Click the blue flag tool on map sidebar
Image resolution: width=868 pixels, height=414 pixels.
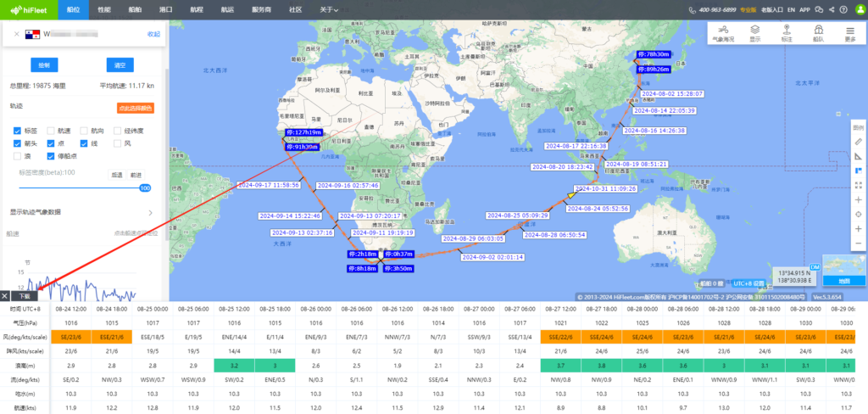coord(859,171)
